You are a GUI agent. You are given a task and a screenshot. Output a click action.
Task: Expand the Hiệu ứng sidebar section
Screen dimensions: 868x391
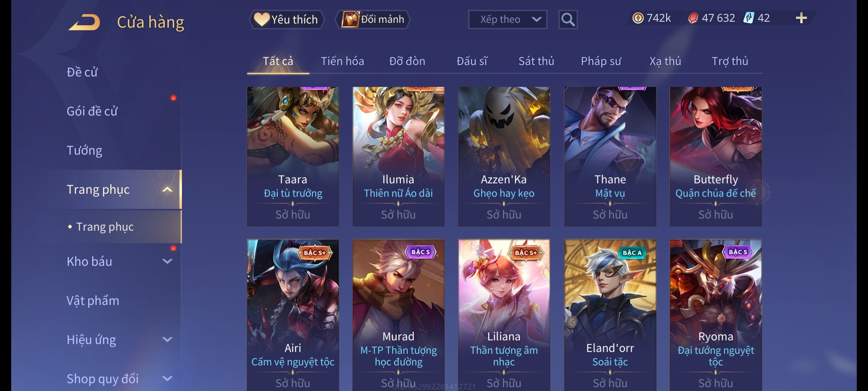(167, 340)
